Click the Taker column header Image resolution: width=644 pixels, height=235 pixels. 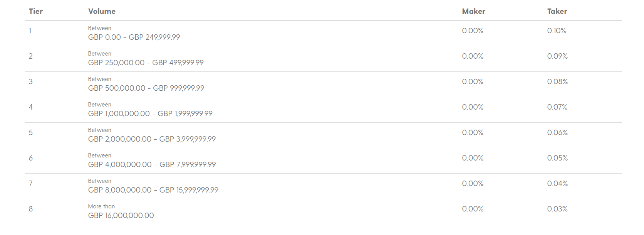(557, 11)
